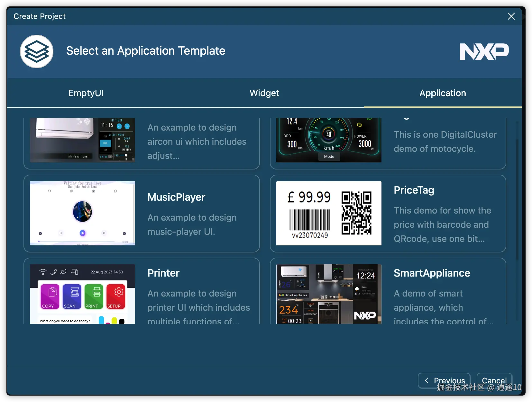Click the template list vertical scrollbar
The height and width of the screenshot is (402, 532).
[x=517, y=199]
